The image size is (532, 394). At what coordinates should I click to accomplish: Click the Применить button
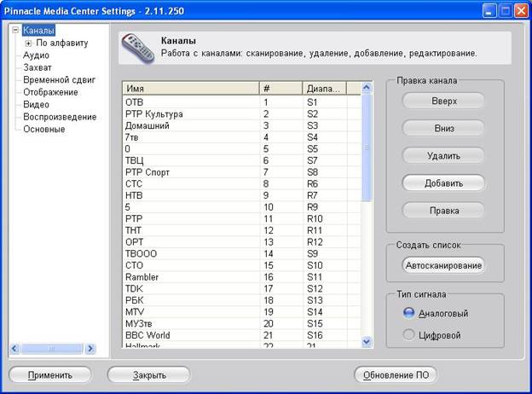pos(50,375)
